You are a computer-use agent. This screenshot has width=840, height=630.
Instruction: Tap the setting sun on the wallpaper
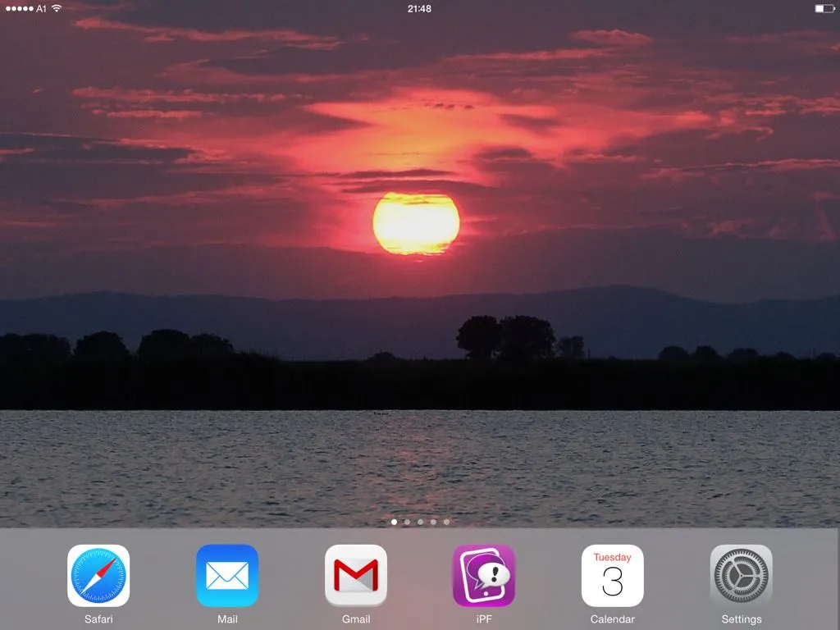coord(416,224)
